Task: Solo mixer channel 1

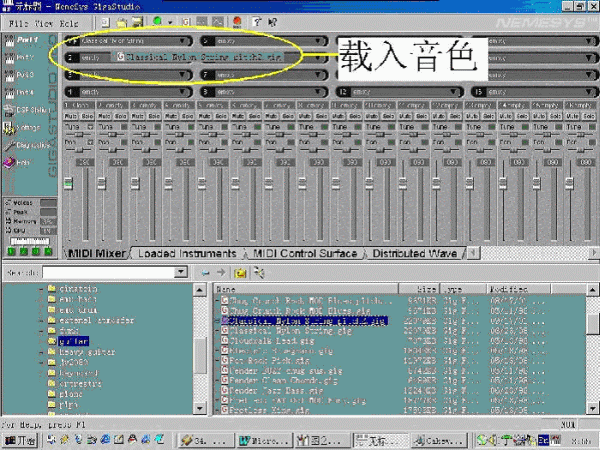Action: (x=87, y=116)
